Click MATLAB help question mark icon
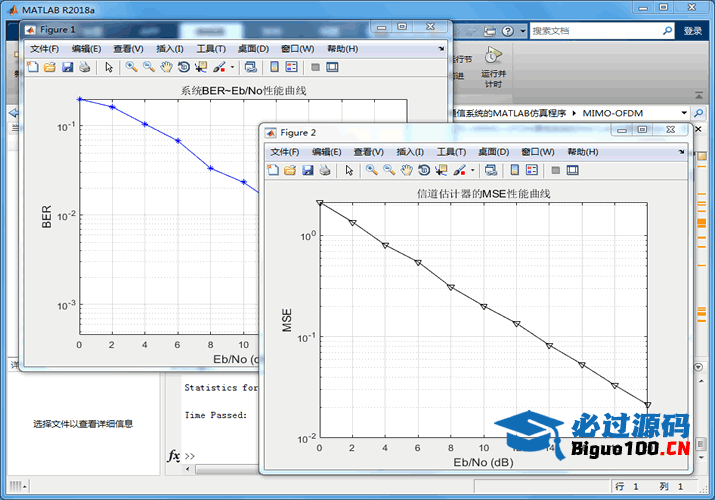This screenshot has width=715, height=500. coord(508,31)
